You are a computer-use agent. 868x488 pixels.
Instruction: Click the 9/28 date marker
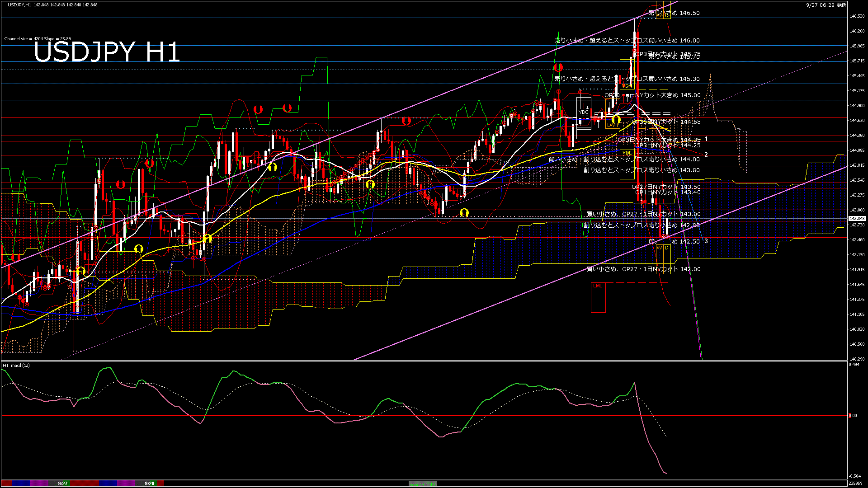[x=150, y=483]
